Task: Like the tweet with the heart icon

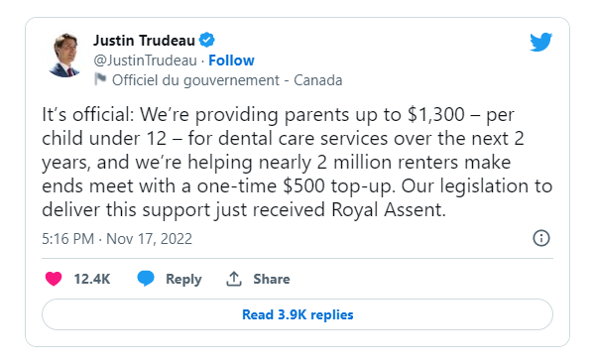Action: coord(54,279)
